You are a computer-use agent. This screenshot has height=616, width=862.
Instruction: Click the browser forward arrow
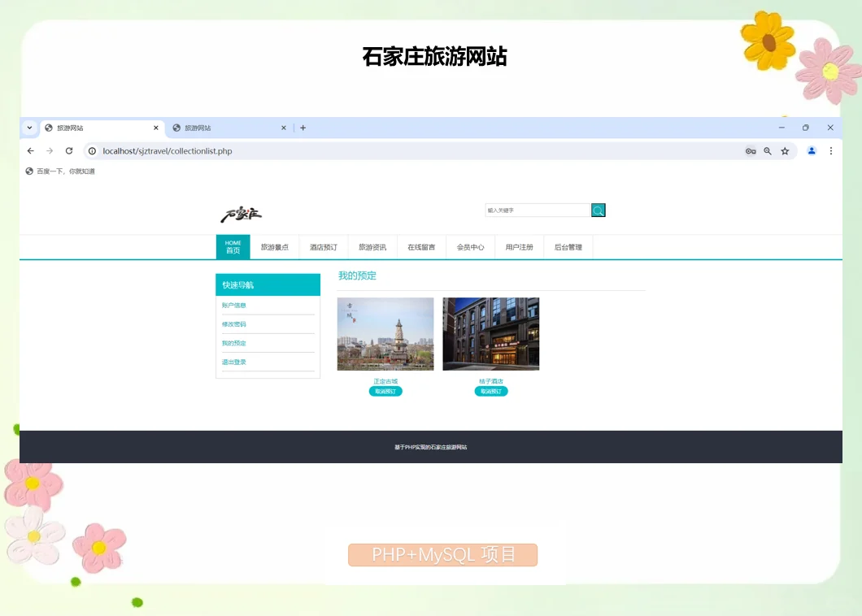pos(50,150)
